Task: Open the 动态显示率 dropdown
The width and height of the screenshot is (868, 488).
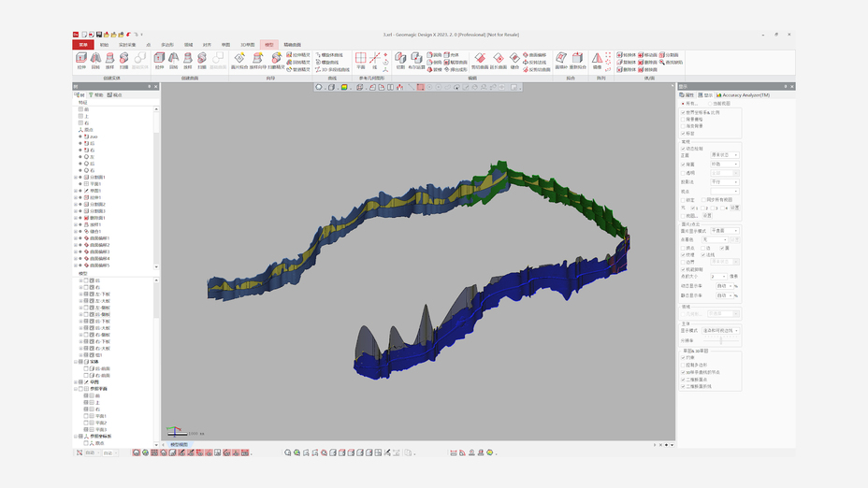Action: [724, 286]
